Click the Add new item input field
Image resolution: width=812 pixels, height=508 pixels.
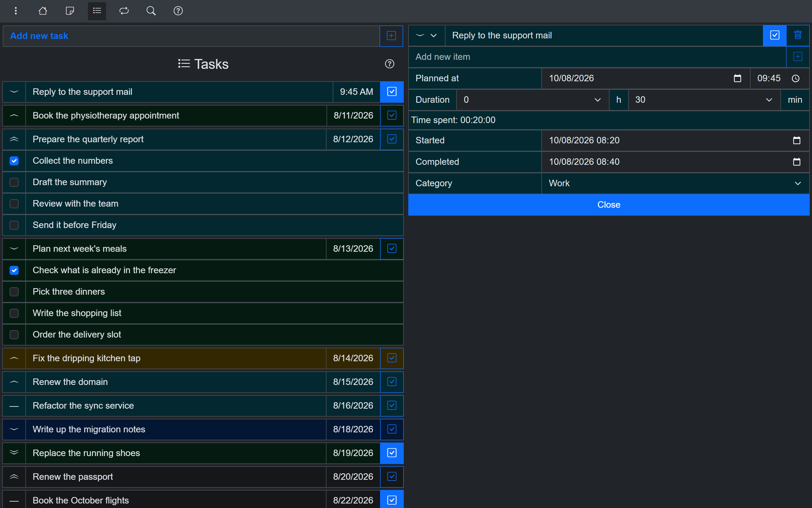[x=597, y=57]
